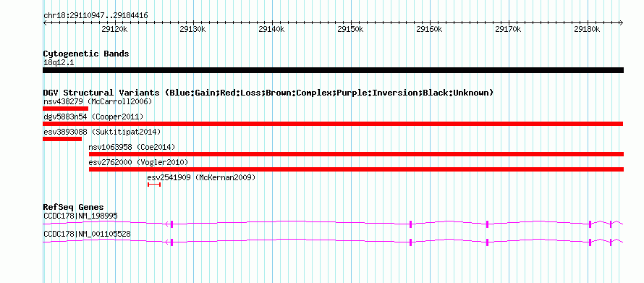Click the right arrowhead of the ruler
The height and width of the screenshot is (283, 644).
tap(621, 23)
